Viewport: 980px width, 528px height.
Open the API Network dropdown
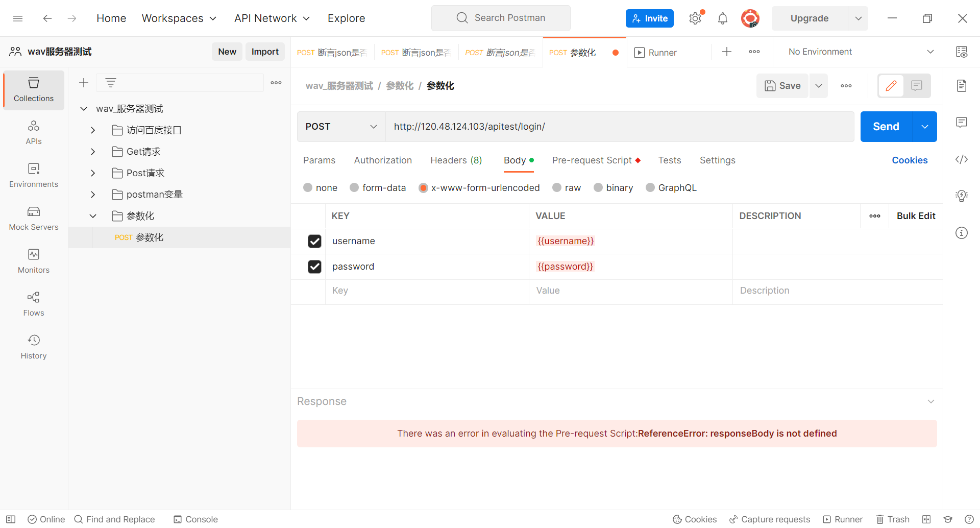[272, 18]
